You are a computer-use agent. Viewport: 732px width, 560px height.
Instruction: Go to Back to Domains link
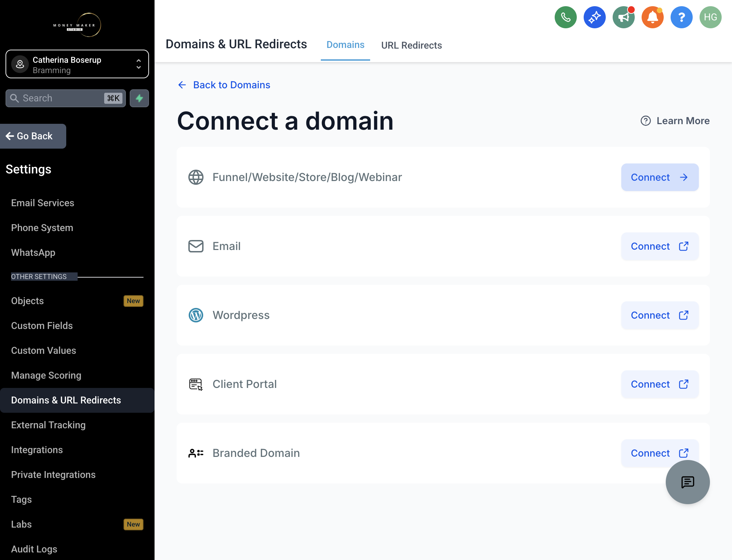coord(224,85)
